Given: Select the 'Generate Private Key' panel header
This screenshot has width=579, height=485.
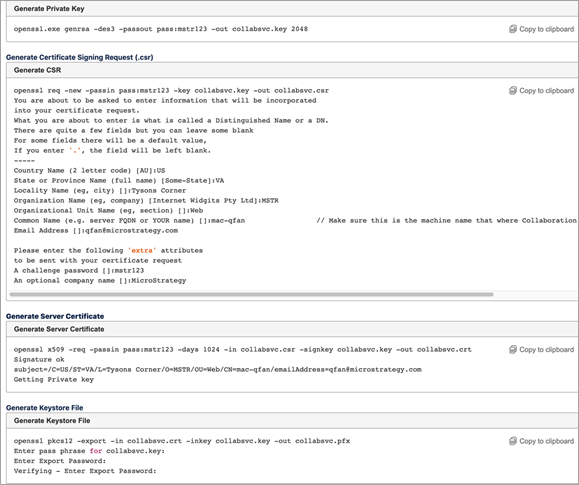Looking at the screenshot, I should [292, 8].
